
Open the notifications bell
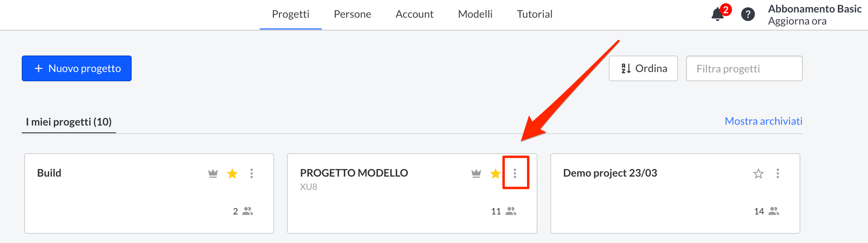click(717, 14)
